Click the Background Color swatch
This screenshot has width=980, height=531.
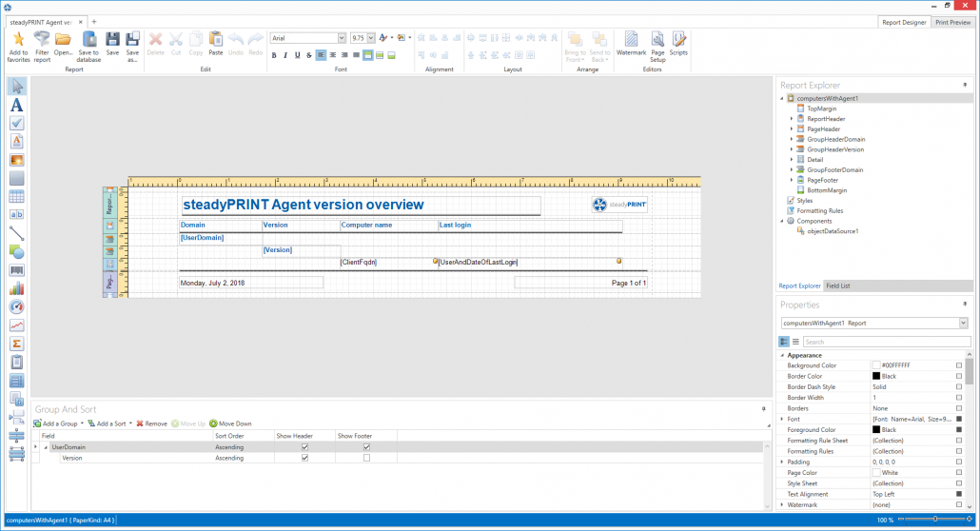point(876,365)
